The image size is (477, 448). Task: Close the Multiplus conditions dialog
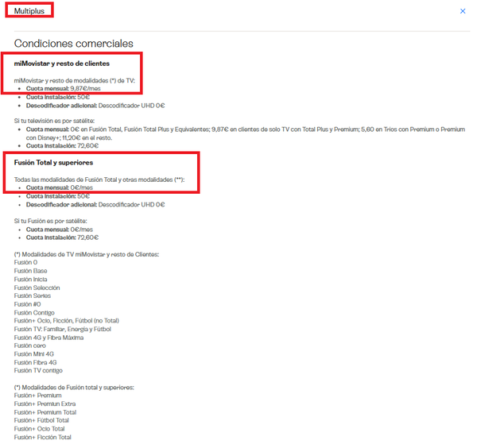click(463, 11)
